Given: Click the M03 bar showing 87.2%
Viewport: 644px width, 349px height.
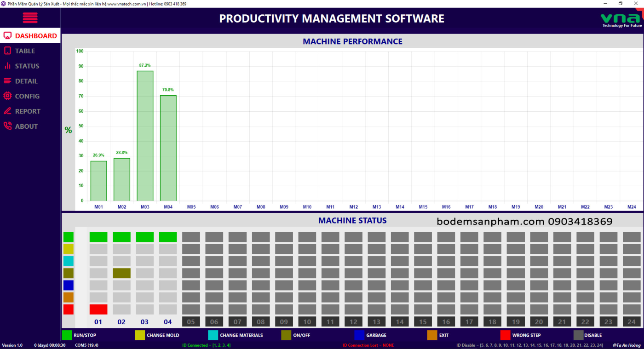Looking at the screenshot, I should tap(145, 136).
